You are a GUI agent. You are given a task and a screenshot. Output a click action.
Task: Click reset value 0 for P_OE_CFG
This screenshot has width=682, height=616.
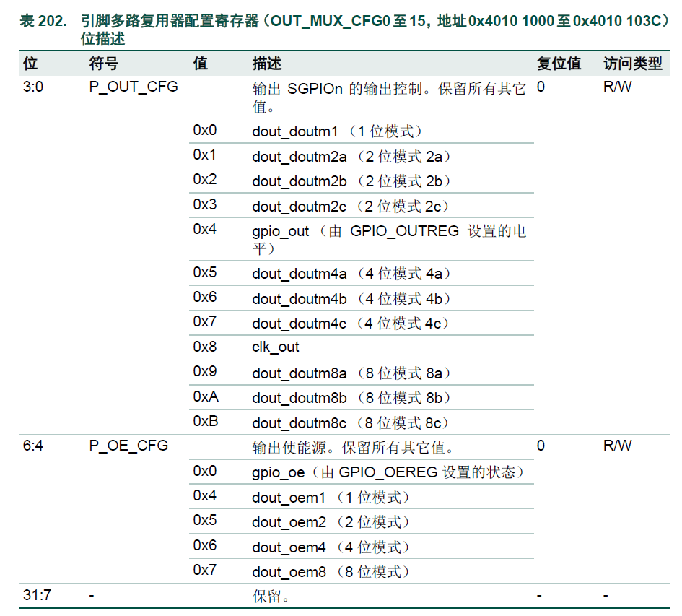pos(541,446)
